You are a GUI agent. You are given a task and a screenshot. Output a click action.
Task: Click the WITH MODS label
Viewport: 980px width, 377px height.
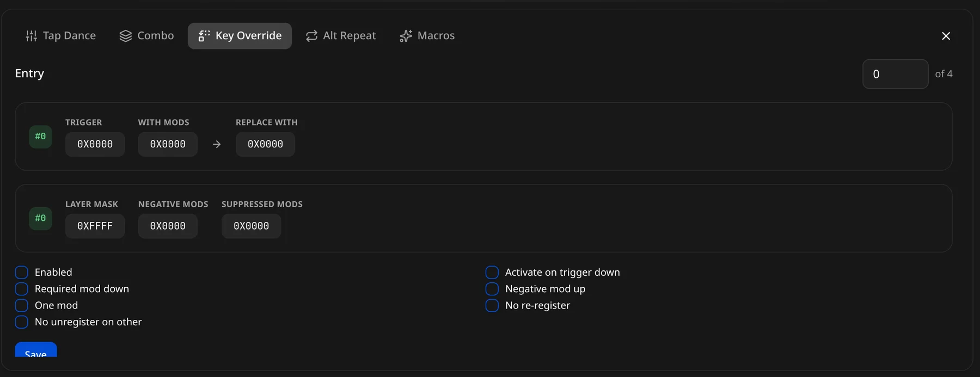163,122
